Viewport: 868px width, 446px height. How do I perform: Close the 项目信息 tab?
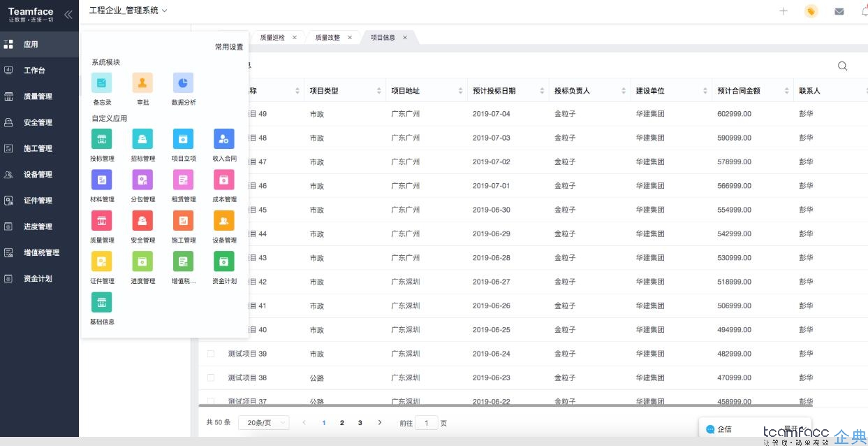point(404,38)
